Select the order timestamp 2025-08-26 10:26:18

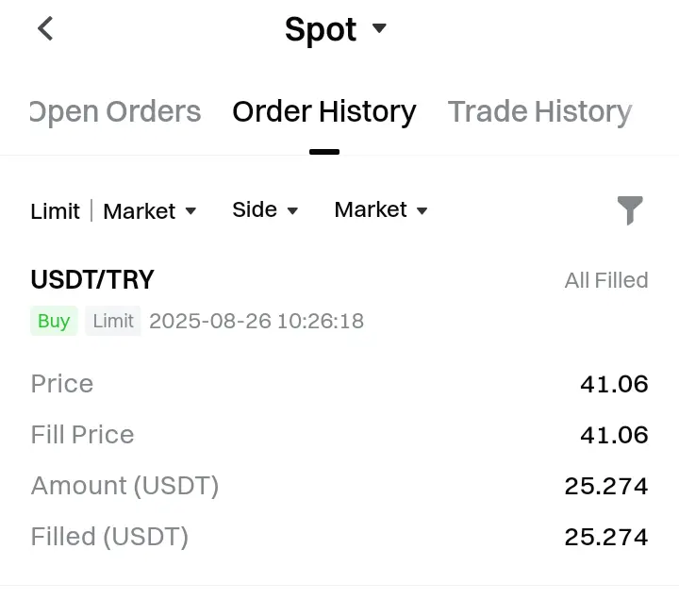[x=257, y=321]
